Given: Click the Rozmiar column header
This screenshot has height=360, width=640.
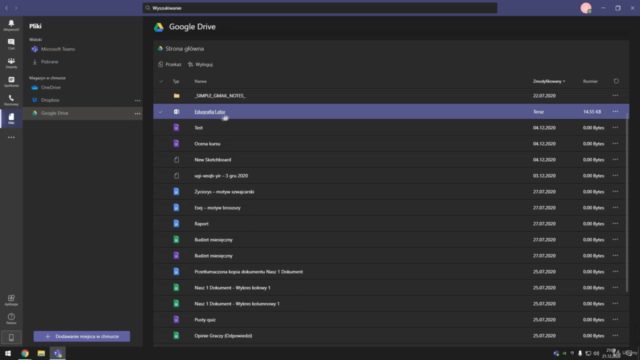Looking at the screenshot, I should (x=590, y=81).
